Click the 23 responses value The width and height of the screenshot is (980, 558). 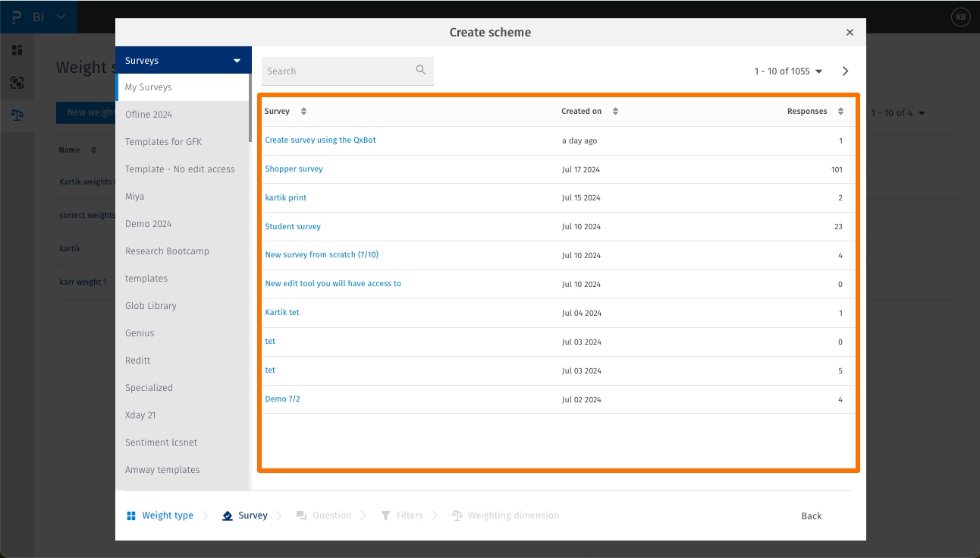(838, 227)
